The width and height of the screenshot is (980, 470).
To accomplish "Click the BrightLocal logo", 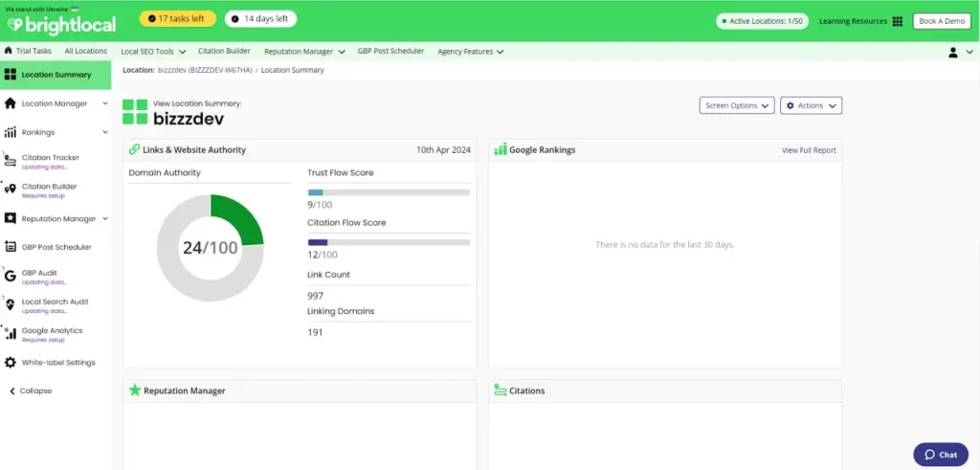I will click(61, 24).
